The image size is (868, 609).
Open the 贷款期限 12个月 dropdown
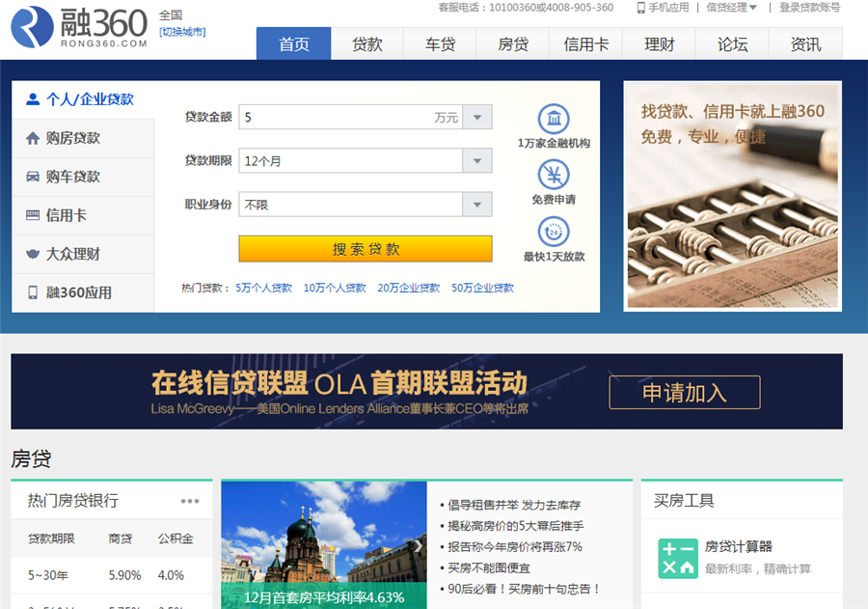click(477, 161)
